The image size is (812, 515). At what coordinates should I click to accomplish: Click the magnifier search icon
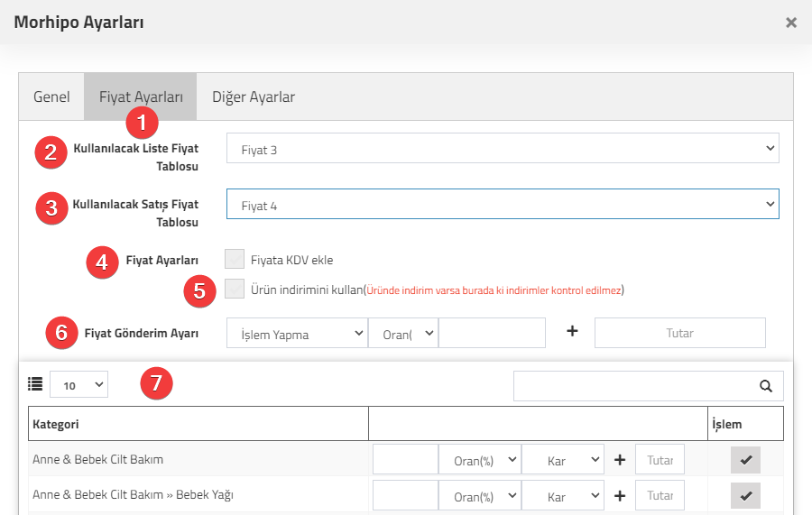766,386
